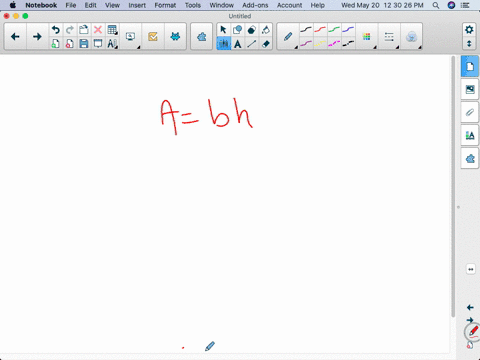The height and width of the screenshot is (360, 480).
Task: Click the Redo icon
Action: [x=70, y=30]
